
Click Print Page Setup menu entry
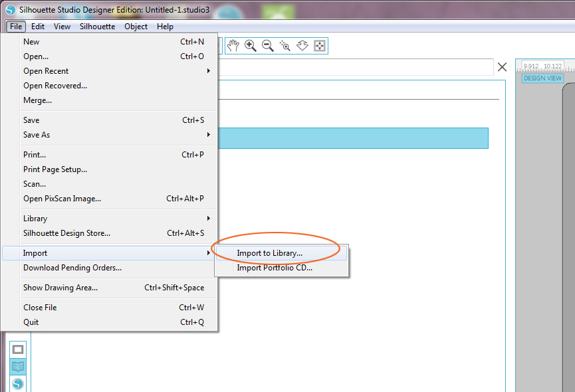click(x=55, y=169)
